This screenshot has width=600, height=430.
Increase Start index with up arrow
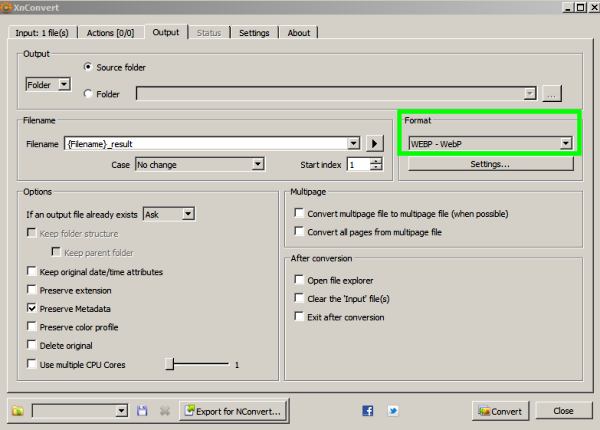coord(376,161)
